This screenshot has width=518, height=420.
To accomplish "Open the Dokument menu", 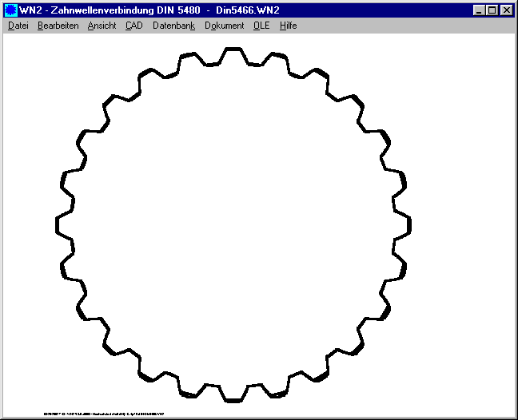I will click(x=224, y=26).
